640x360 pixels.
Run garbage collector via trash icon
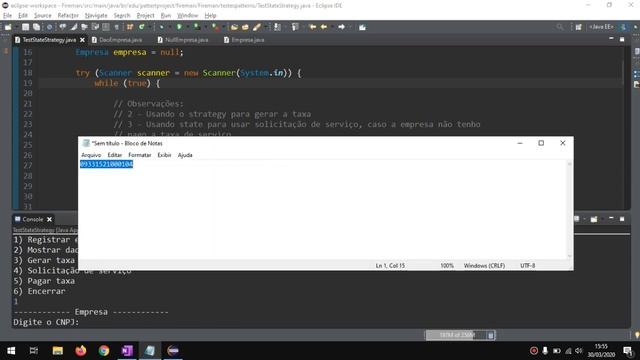[491, 335]
